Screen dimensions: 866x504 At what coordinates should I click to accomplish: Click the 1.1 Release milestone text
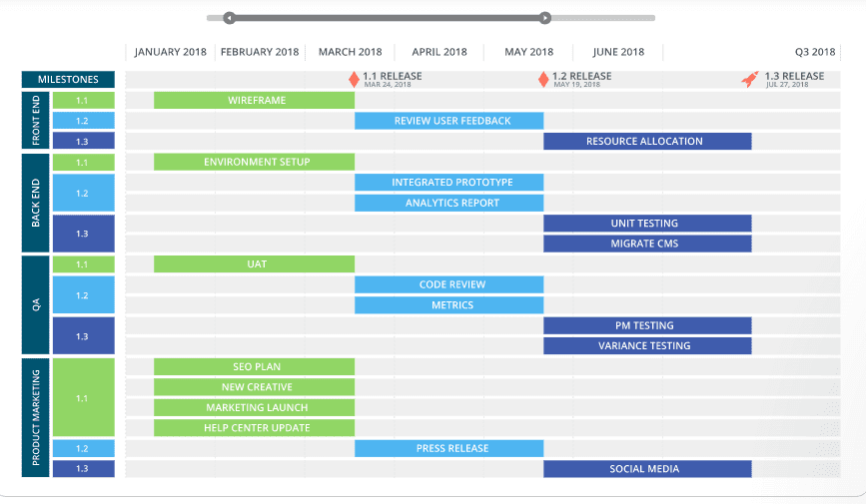(393, 76)
